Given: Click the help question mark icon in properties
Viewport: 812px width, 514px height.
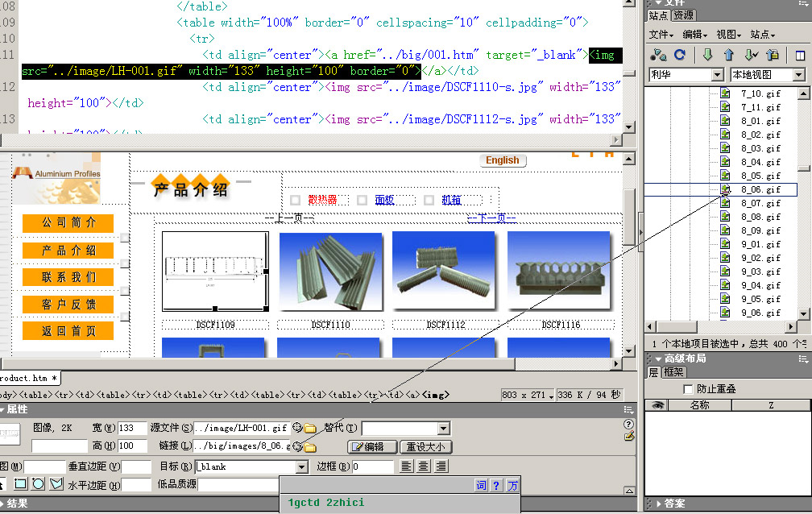Looking at the screenshot, I should pos(628,424).
